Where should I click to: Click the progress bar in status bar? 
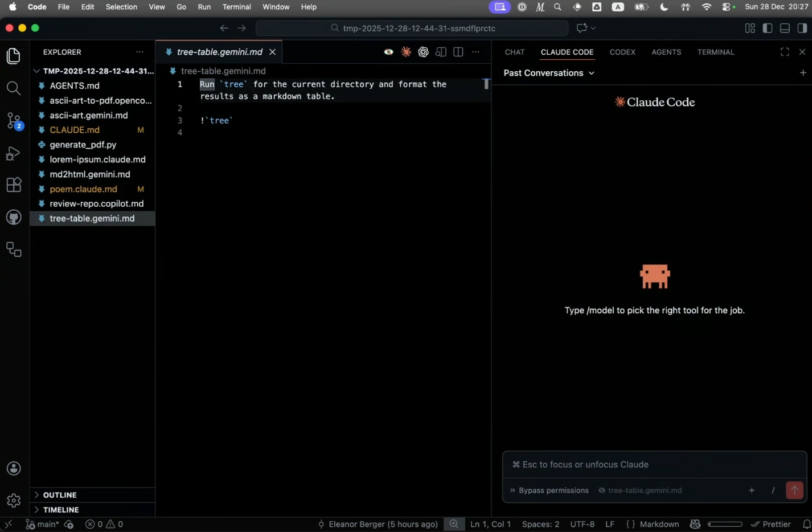(x=725, y=524)
